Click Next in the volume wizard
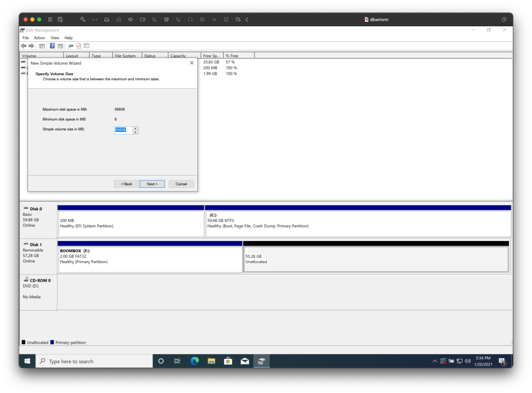This screenshot has width=532, height=393. click(x=152, y=184)
